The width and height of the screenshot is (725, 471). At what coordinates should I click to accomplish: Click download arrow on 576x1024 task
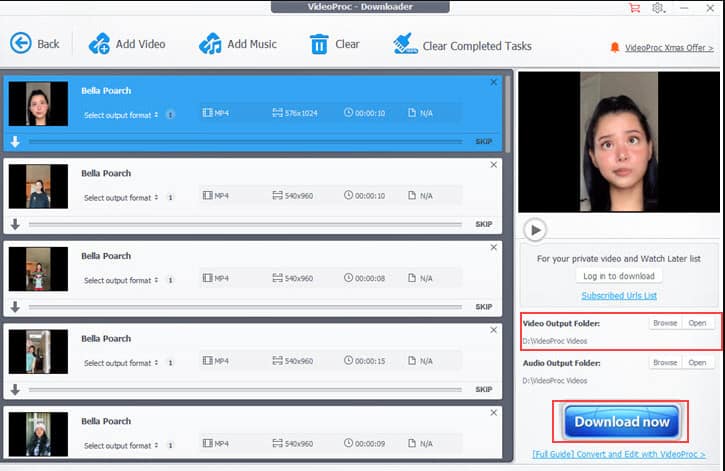(x=15, y=142)
